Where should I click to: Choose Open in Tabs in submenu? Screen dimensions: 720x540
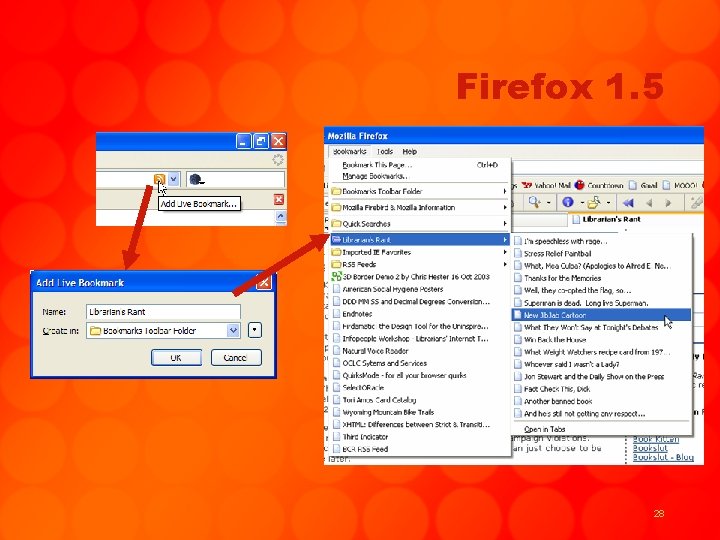click(x=602, y=429)
